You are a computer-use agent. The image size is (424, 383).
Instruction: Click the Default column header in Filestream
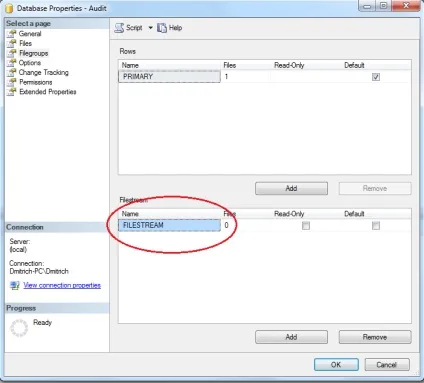[x=354, y=214]
